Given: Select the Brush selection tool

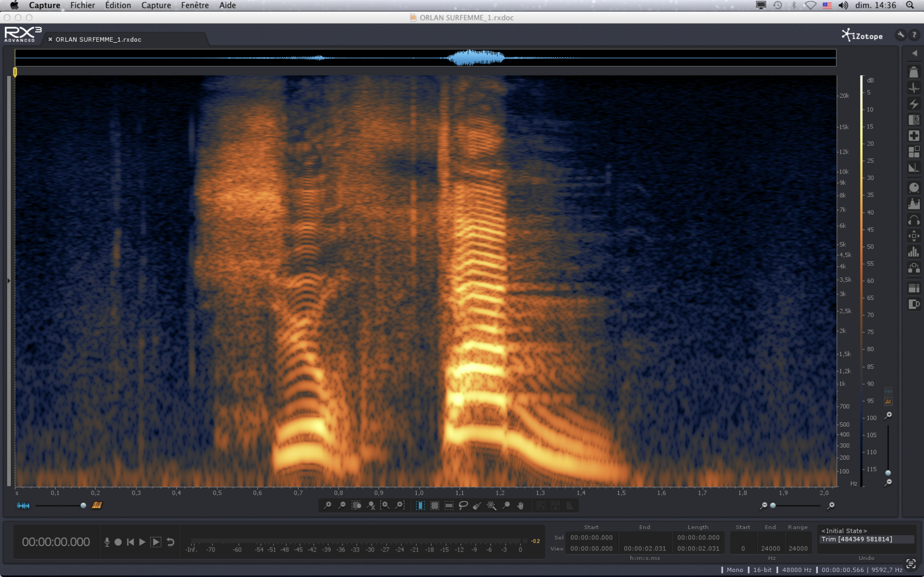Looking at the screenshot, I should coord(477,505).
